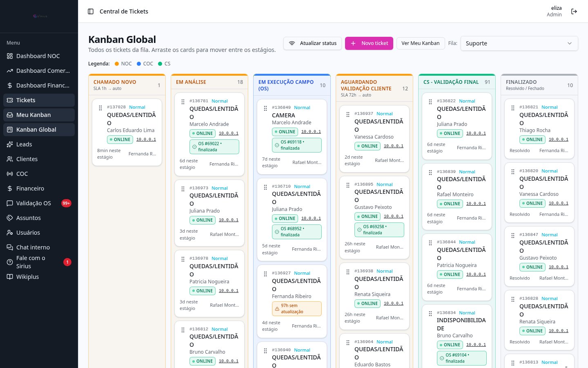
Task: Click the Leads sparkle icon
Action: click(10, 144)
